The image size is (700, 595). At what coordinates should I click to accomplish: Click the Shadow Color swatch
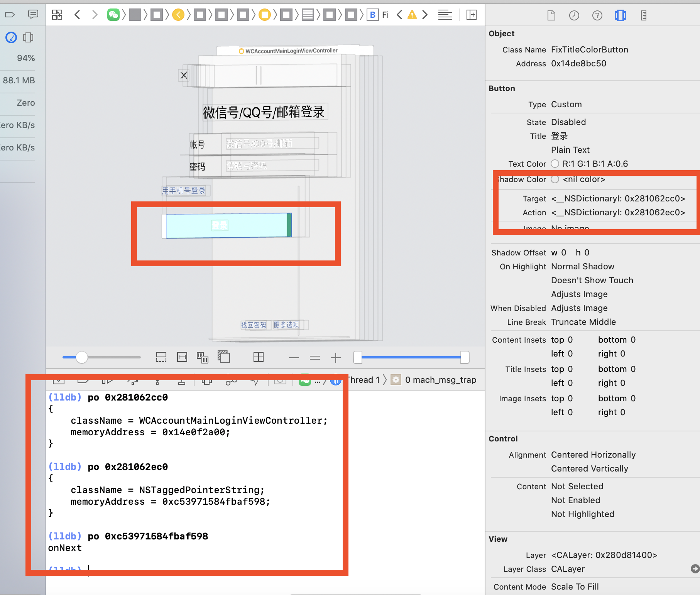(555, 179)
